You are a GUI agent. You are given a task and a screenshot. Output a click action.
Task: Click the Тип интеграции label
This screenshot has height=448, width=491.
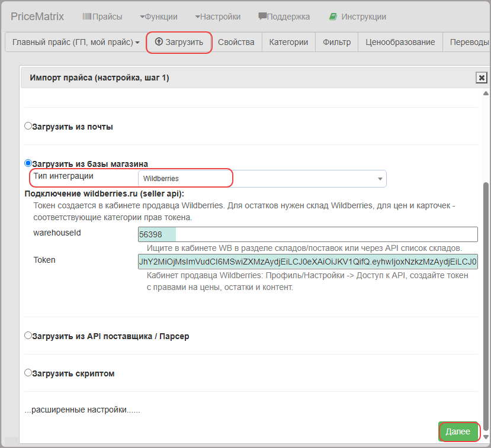click(63, 176)
